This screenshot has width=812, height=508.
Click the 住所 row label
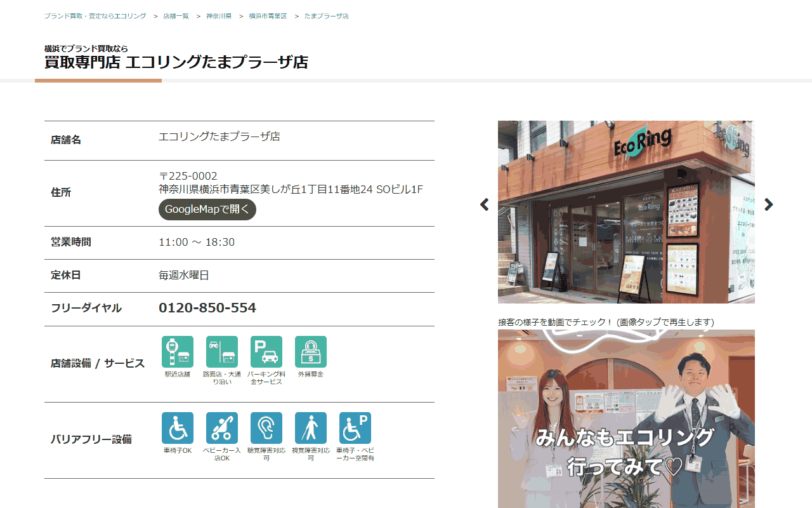click(61, 192)
